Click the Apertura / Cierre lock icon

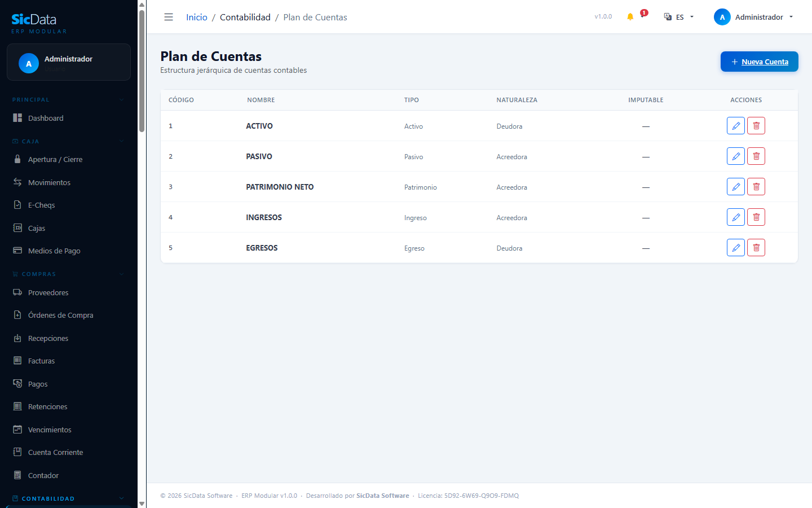point(17,159)
